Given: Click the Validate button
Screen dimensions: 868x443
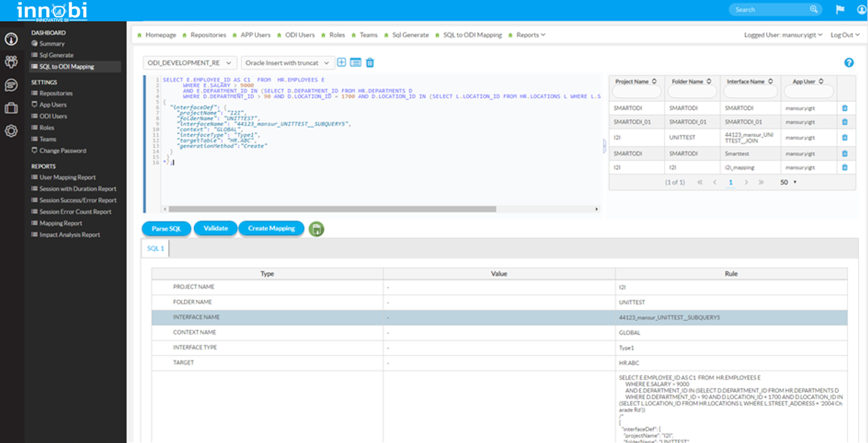Looking at the screenshot, I should (215, 228).
